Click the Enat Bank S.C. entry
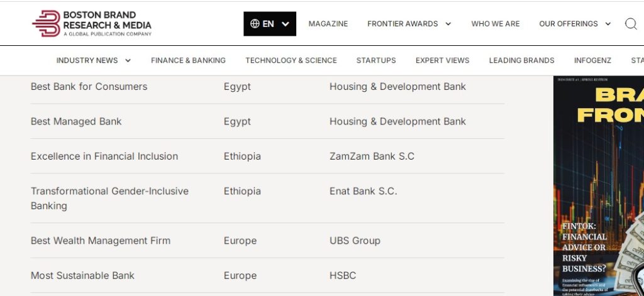This screenshot has height=296, width=644. pos(363,191)
